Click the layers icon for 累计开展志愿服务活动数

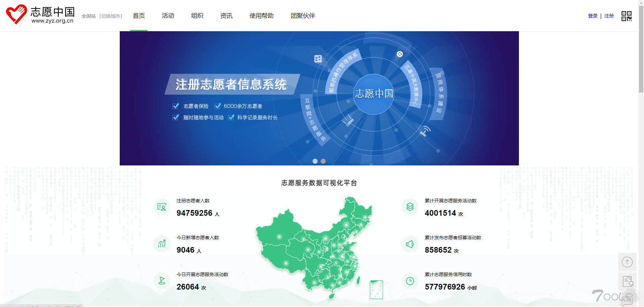pos(410,207)
